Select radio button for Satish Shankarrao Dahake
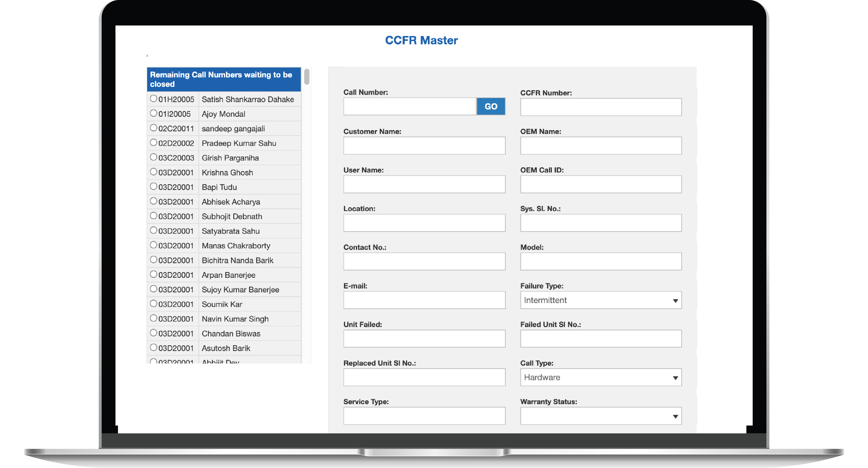868x468 pixels. coord(153,98)
